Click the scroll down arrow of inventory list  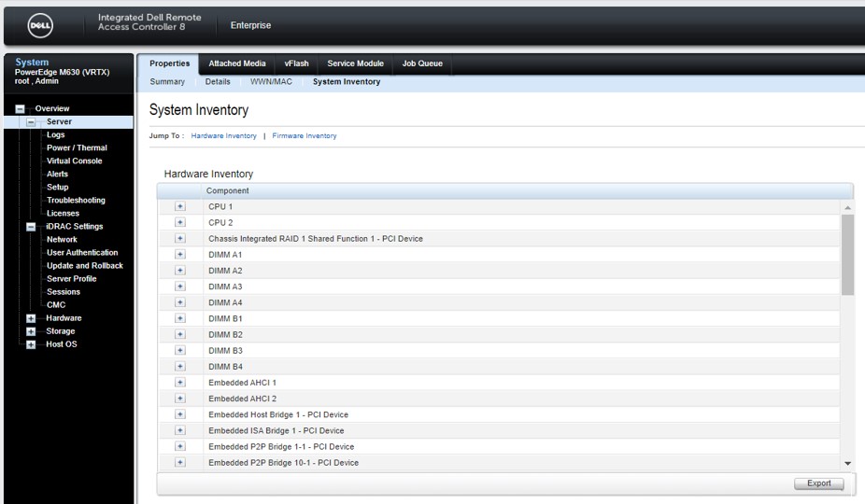click(847, 463)
